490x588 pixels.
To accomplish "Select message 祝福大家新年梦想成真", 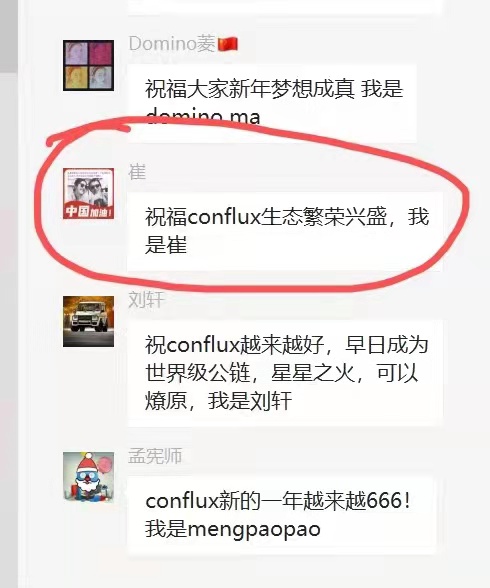I will 272,103.
